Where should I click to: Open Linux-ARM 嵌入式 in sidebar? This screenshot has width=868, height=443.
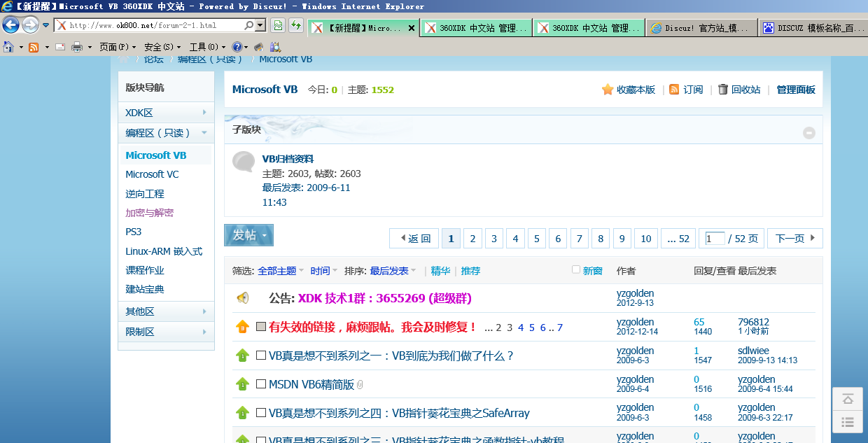[164, 251]
